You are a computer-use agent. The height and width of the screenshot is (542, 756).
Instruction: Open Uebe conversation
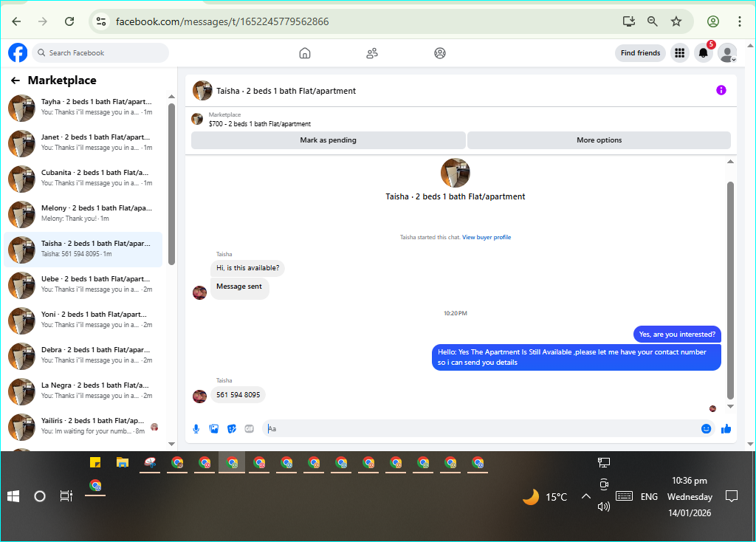83,285
